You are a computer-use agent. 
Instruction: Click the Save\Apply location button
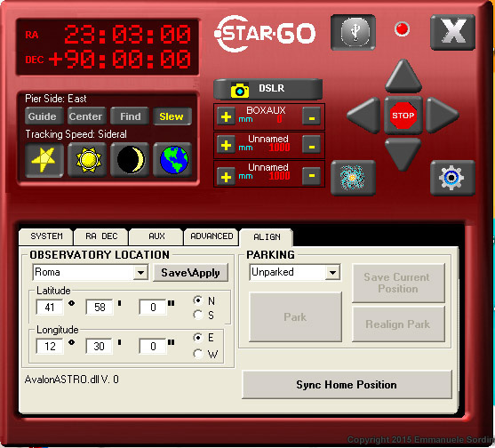point(190,273)
